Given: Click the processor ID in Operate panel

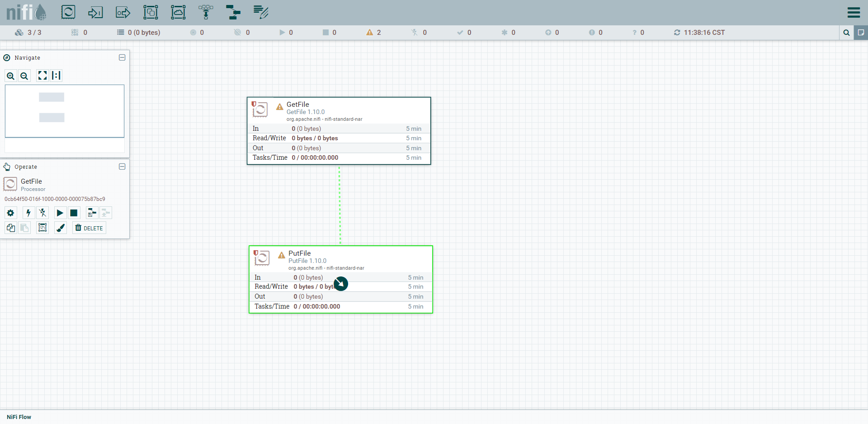Looking at the screenshot, I should (x=55, y=199).
